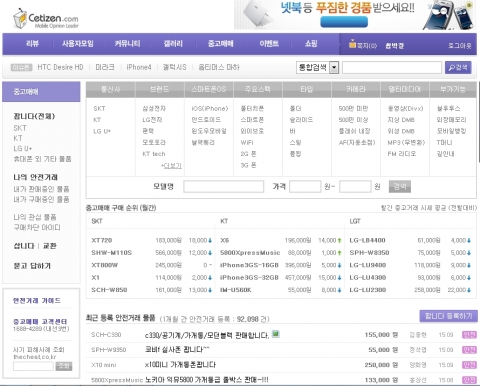Click the minimum price input field
The image size is (480, 386).
coord(305,187)
